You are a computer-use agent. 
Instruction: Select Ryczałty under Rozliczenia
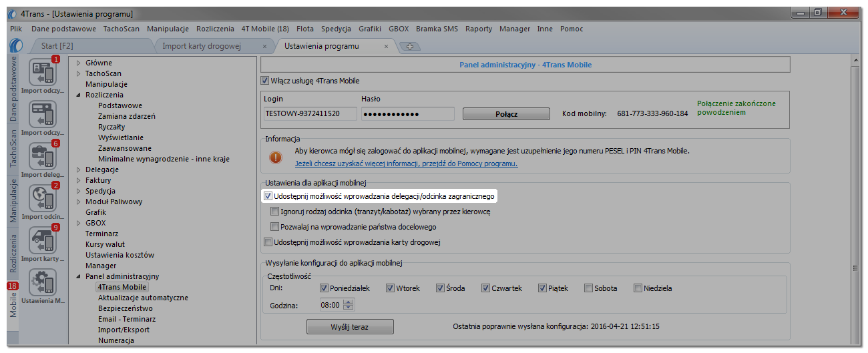[x=112, y=127]
